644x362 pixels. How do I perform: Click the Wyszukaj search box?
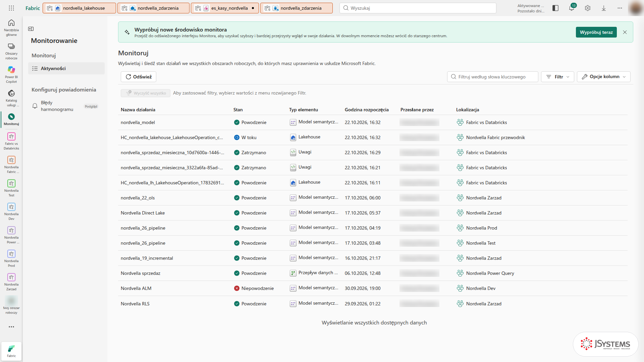(x=418, y=8)
